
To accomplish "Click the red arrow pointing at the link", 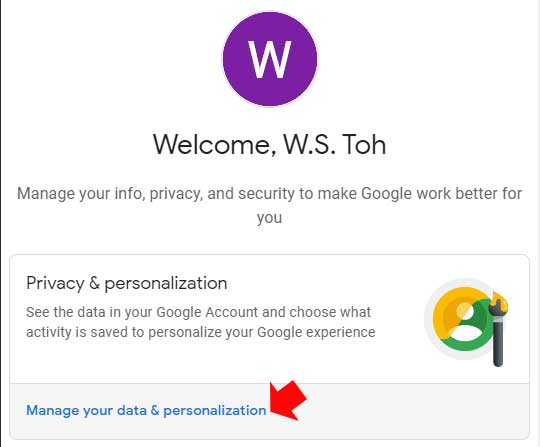I will pyautogui.click(x=288, y=400).
